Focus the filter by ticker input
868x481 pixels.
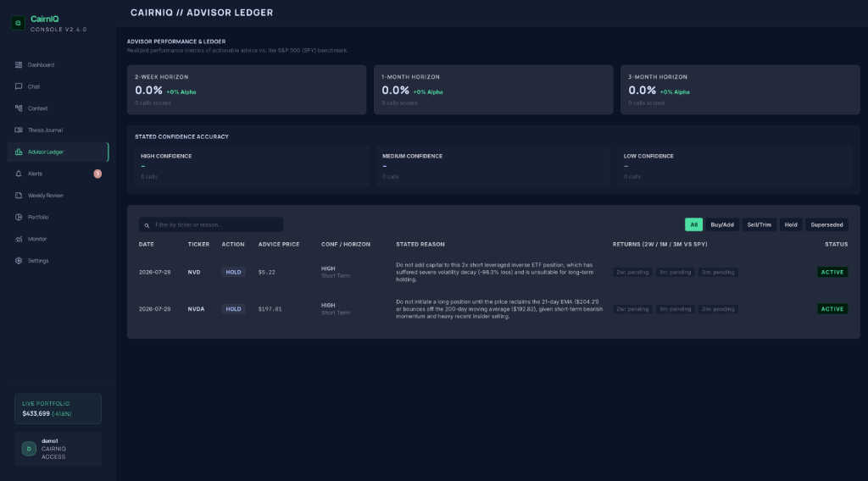[211, 224]
